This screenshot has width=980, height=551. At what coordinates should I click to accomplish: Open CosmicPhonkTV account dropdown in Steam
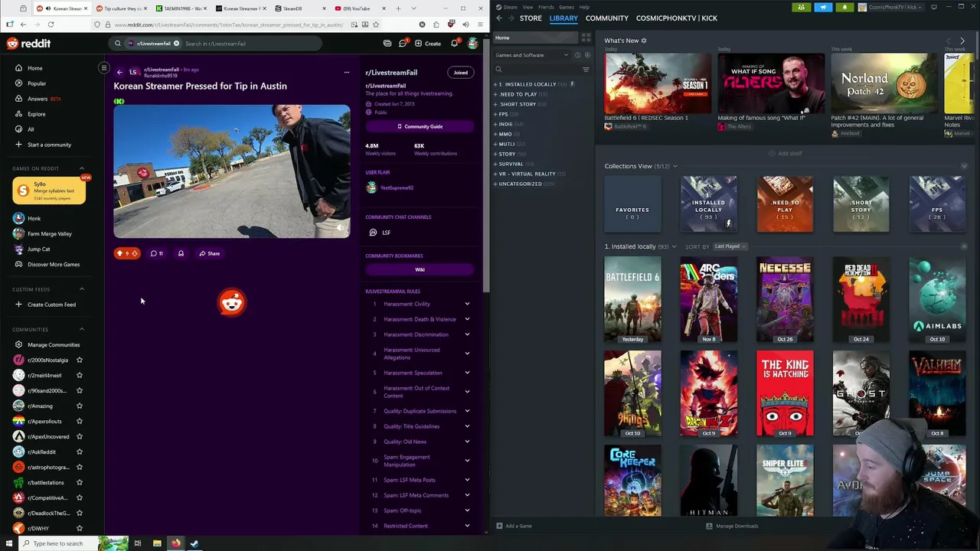click(892, 7)
